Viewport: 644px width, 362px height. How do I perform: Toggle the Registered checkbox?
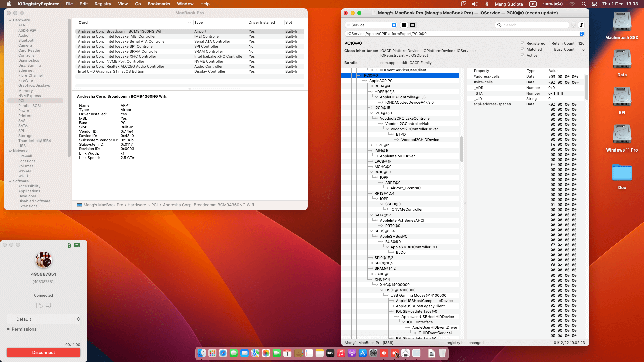click(522, 43)
